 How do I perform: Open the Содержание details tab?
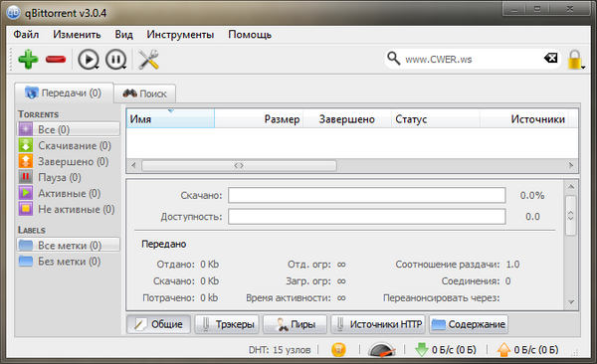pos(469,324)
